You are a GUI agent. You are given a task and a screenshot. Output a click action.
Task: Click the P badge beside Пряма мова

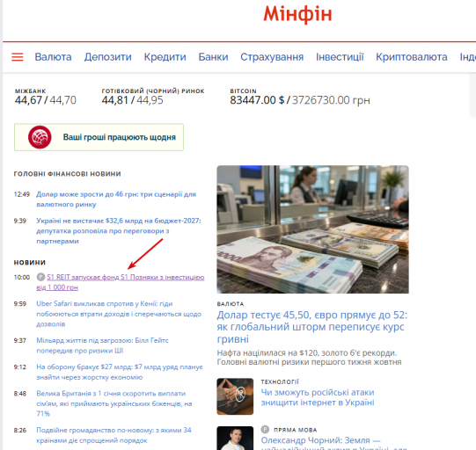click(x=265, y=430)
